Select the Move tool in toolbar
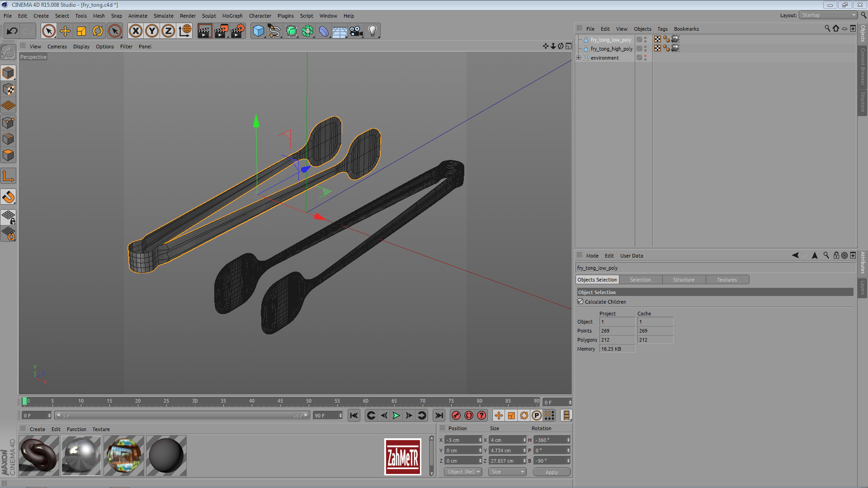This screenshot has height=488, width=868. click(65, 31)
